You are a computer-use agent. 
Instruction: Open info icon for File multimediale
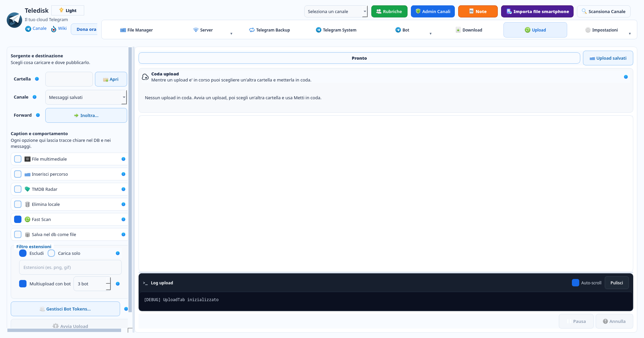123,159
